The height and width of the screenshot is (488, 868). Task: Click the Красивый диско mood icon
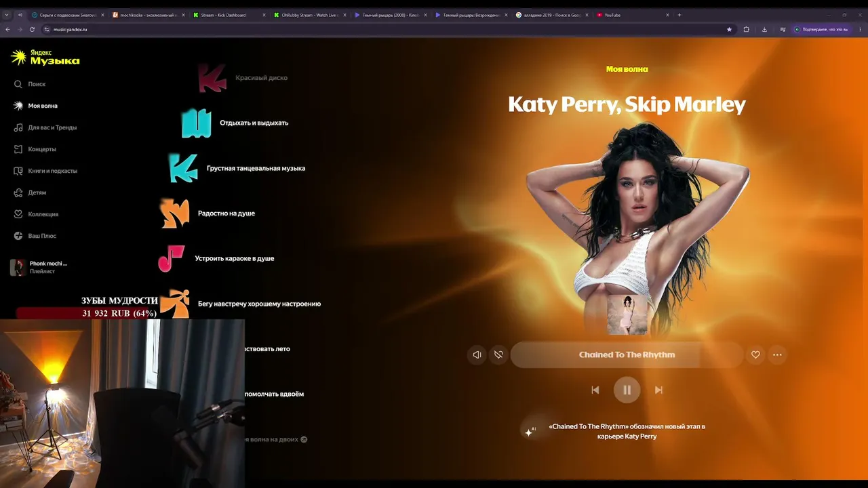coord(212,78)
